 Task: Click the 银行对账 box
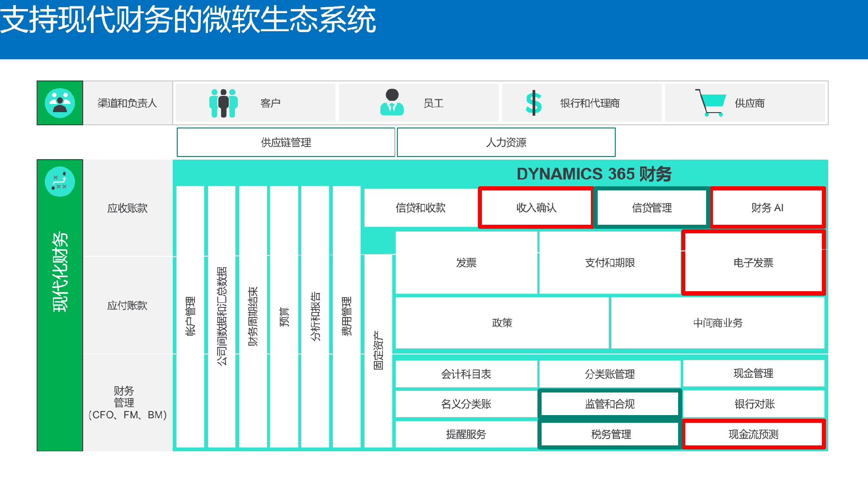point(754,404)
